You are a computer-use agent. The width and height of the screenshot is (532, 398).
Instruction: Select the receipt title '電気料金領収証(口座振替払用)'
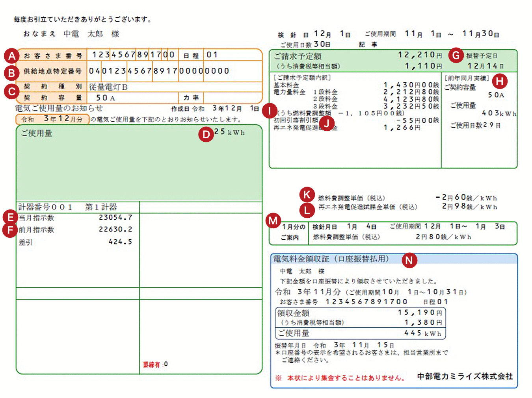coord(331,259)
